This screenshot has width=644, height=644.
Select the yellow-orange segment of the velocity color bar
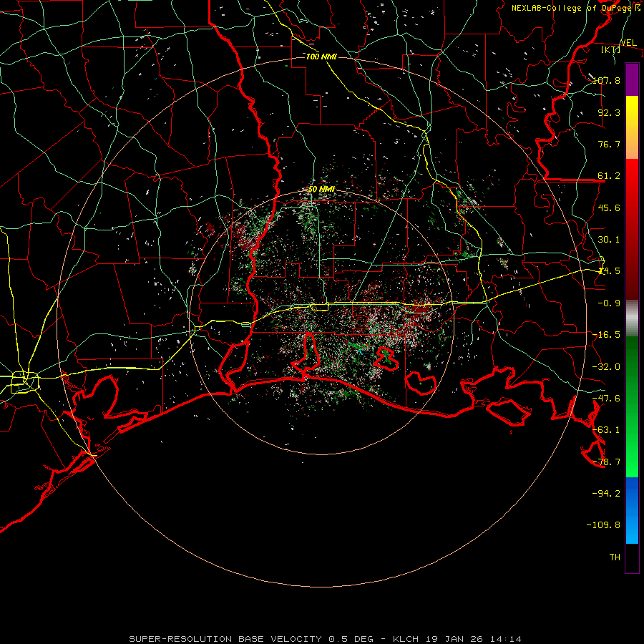pos(632,127)
